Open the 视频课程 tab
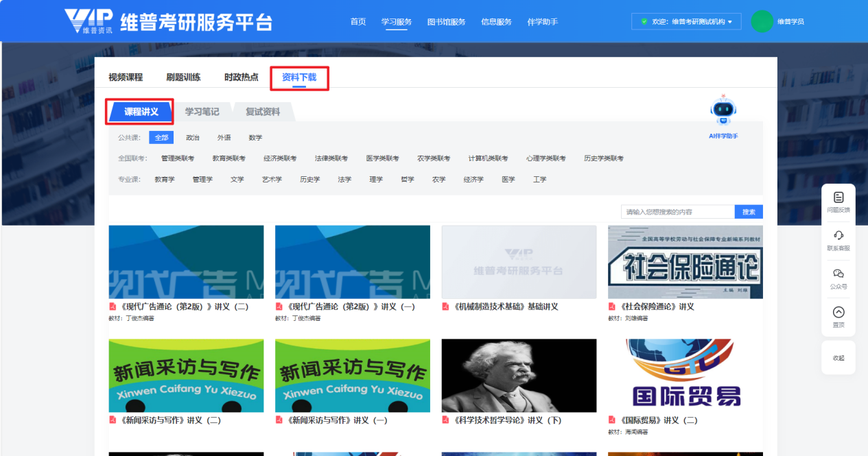868x456 pixels. click(126, 77)
